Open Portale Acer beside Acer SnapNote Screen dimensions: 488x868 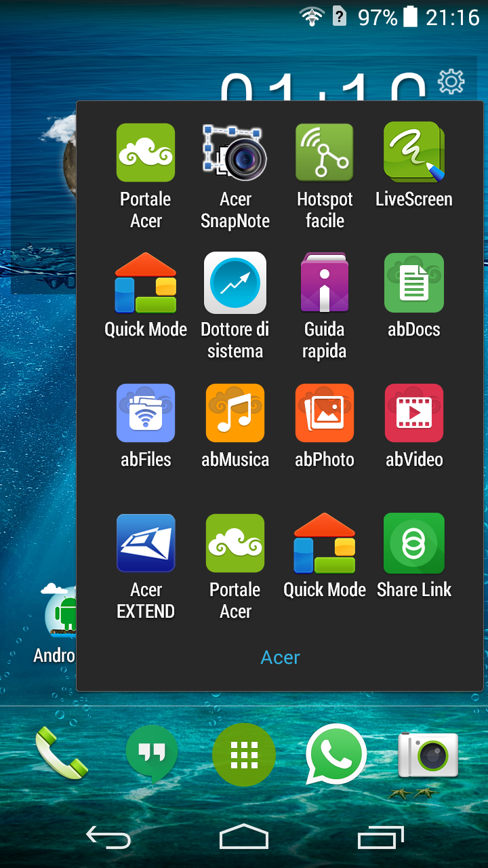(146, 153)
